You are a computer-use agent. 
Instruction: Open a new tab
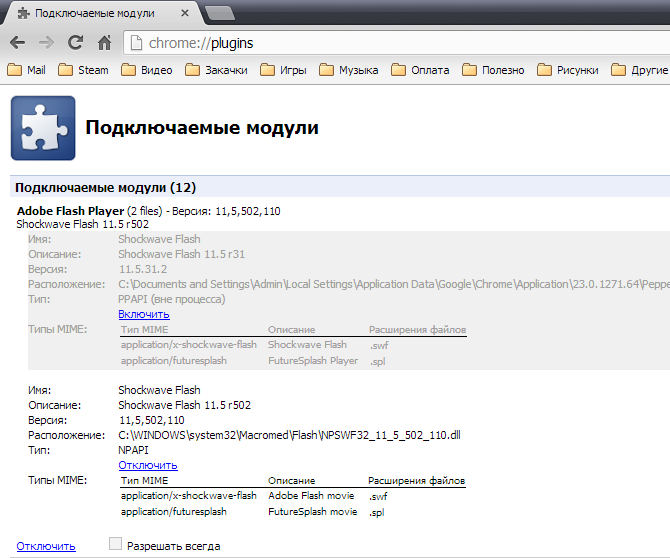point(220,13)
